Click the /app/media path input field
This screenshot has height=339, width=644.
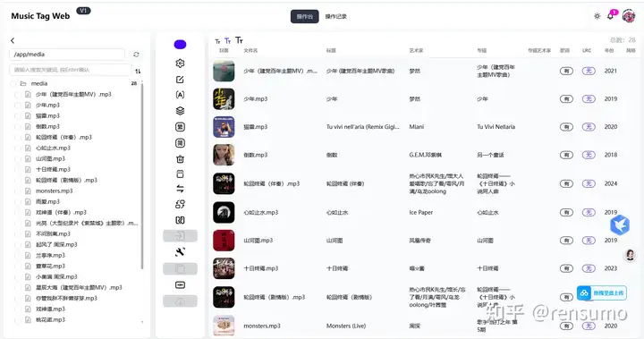click(67, 55)
